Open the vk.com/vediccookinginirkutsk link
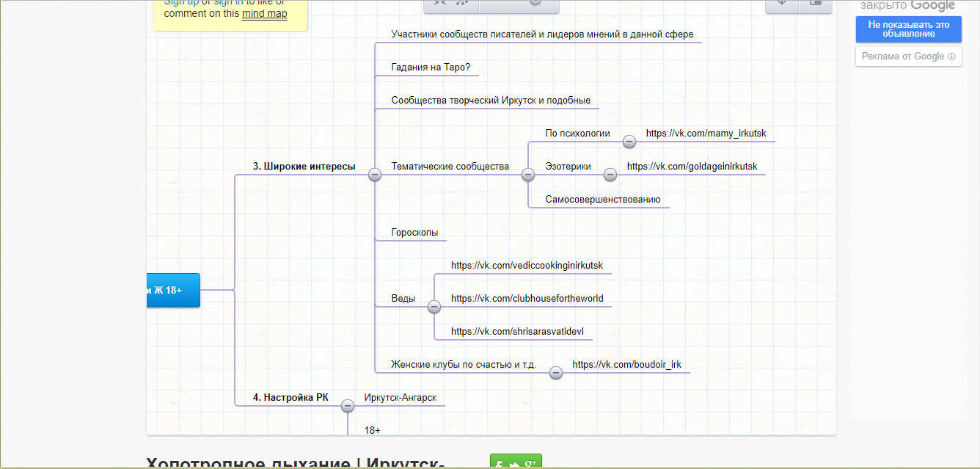The height and width of the screenshot is (469, 980). click(527, 266)
